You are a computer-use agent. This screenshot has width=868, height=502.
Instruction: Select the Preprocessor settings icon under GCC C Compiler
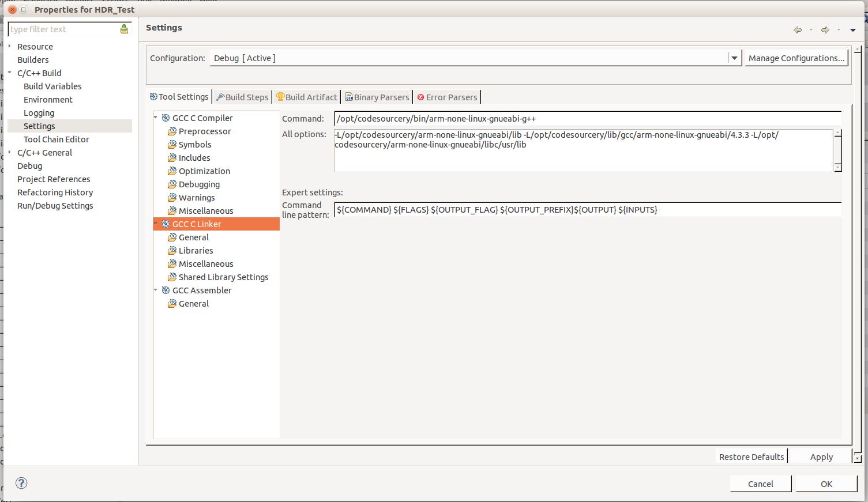(x=172, y=131)
